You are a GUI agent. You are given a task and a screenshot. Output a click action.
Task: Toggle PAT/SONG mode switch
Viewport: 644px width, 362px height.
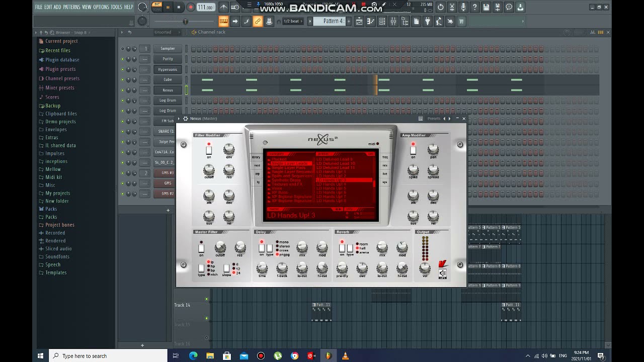(157, 7)
